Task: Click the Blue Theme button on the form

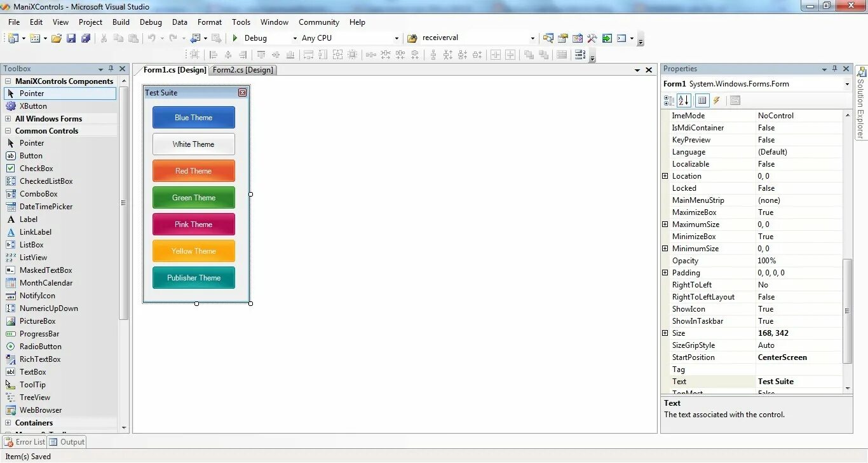Action: 194,118
